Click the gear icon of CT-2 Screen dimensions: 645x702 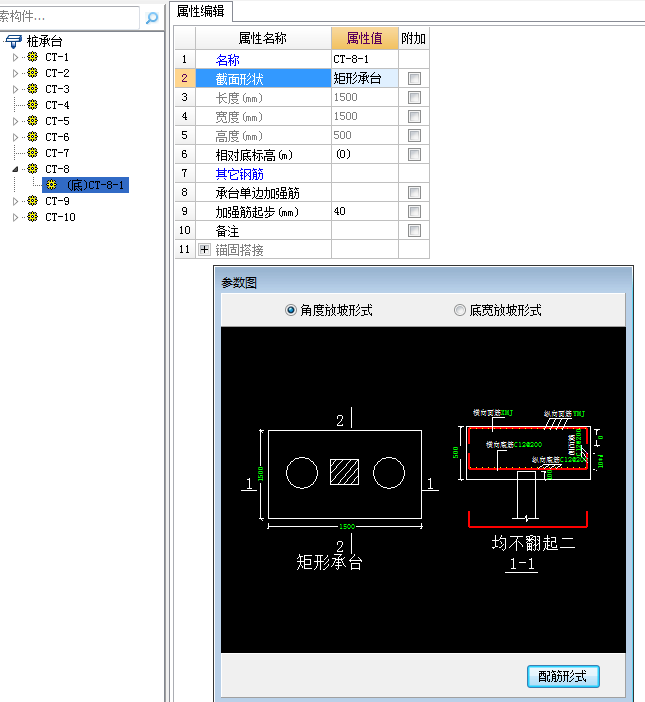pos(32,73)
